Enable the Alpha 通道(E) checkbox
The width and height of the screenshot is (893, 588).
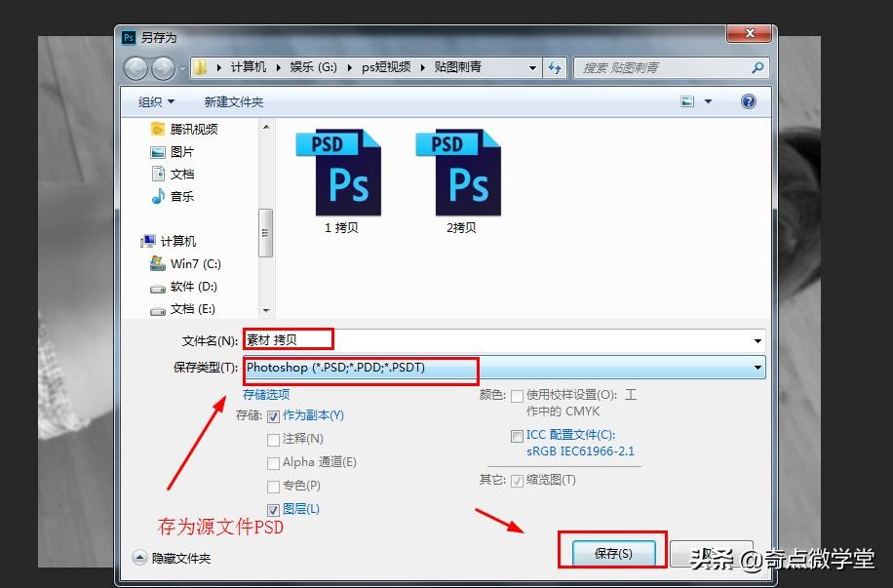point(274,462)
